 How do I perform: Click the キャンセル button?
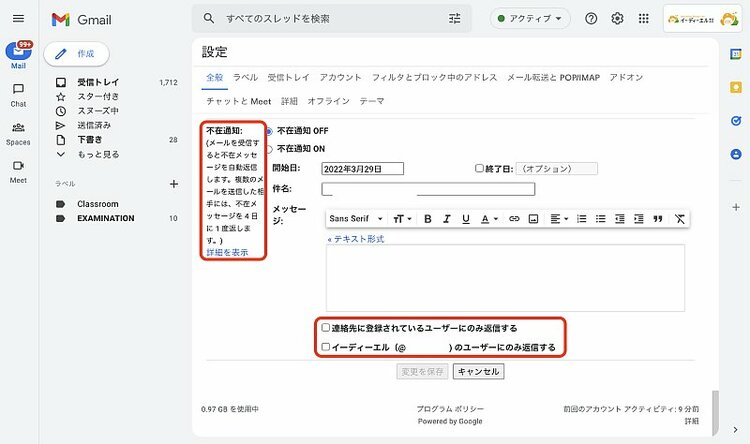(x=478, y=371)
